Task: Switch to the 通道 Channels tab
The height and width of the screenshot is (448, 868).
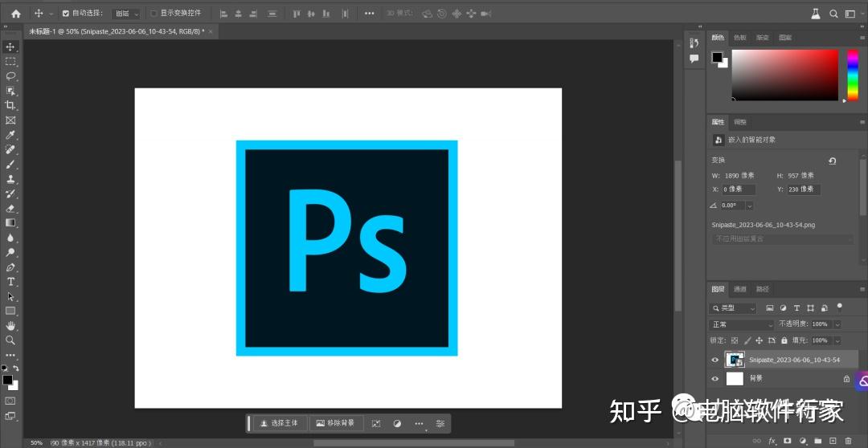Action: coord(740,289)
